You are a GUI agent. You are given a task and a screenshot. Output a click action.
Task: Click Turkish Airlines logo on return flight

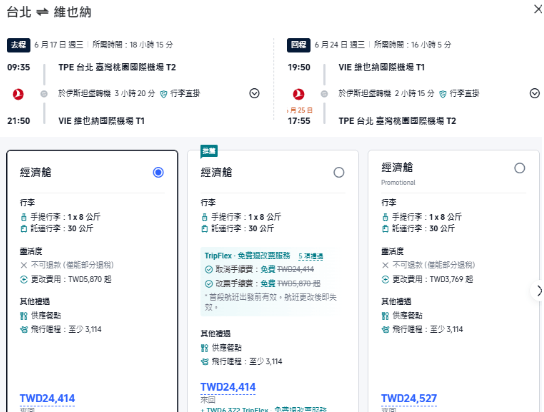[298, 94]
